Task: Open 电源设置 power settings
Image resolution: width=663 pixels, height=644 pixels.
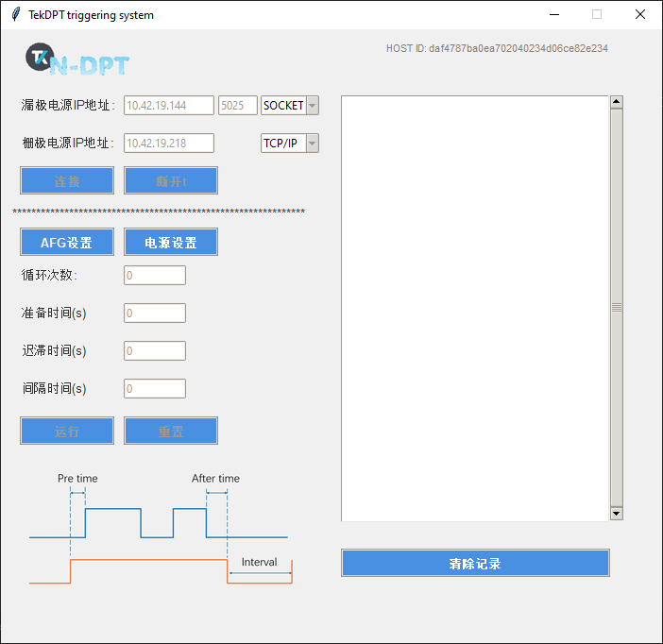Action: click(171, 243)
